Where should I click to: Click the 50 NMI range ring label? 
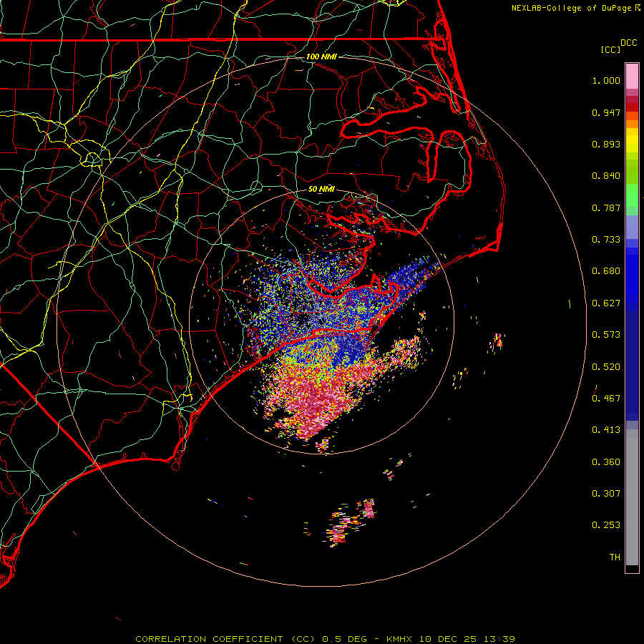321,189
